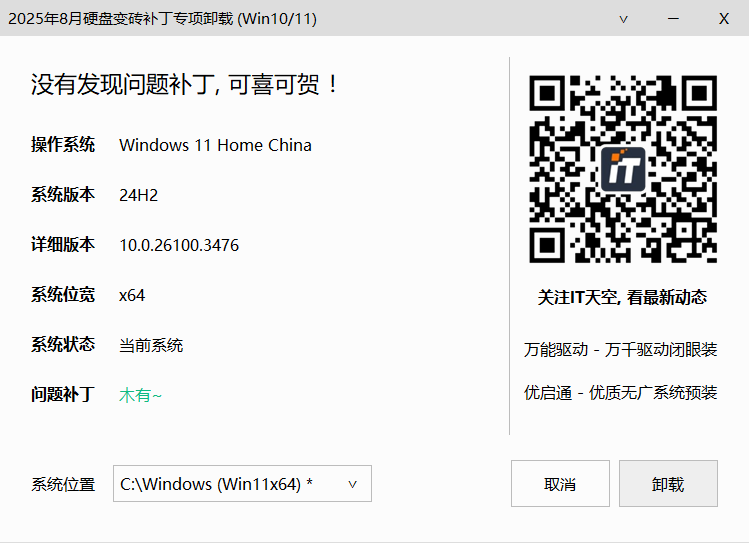Click the 当前系统 status value
The height and width of the screenshot is (543, 749).
(151, 345)
